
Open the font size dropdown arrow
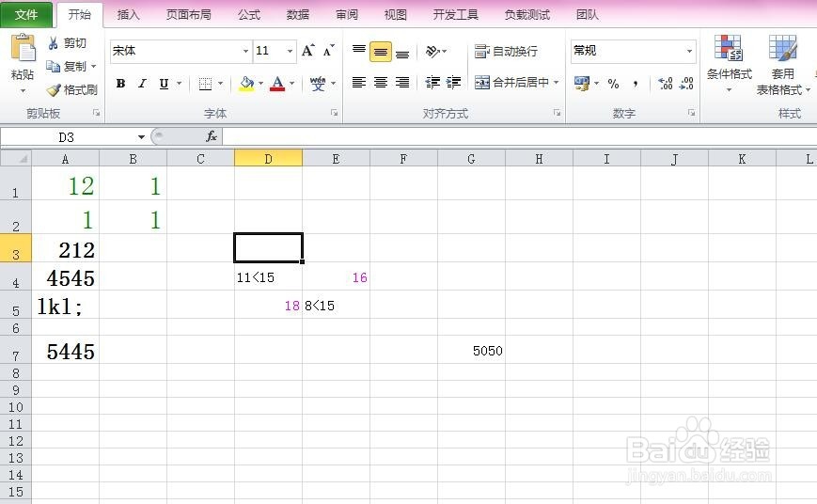[x=290, y=51]
